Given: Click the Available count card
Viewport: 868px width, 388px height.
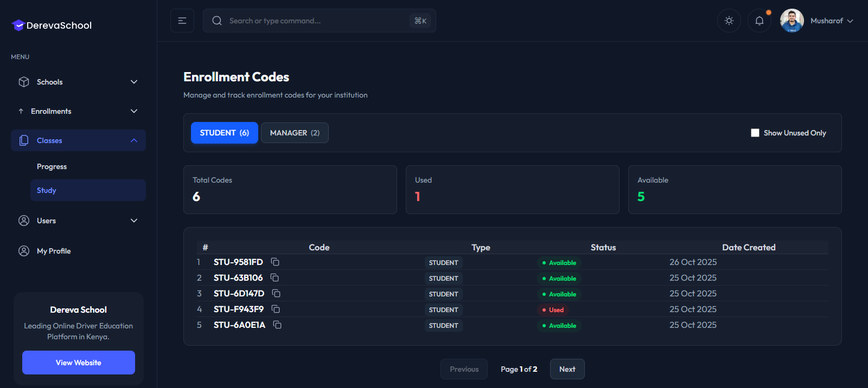Looking at the screenshot, I should [735, 190].
